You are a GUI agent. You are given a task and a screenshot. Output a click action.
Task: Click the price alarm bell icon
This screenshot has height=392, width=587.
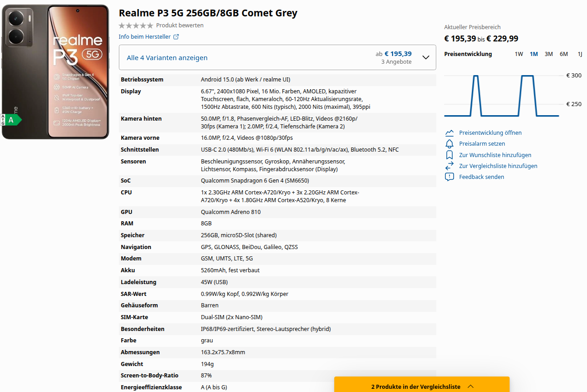[449, 144]
